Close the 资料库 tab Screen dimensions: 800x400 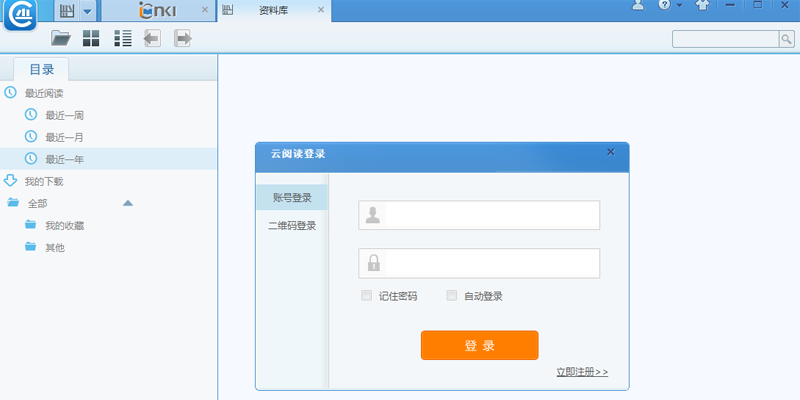point(321,10)
